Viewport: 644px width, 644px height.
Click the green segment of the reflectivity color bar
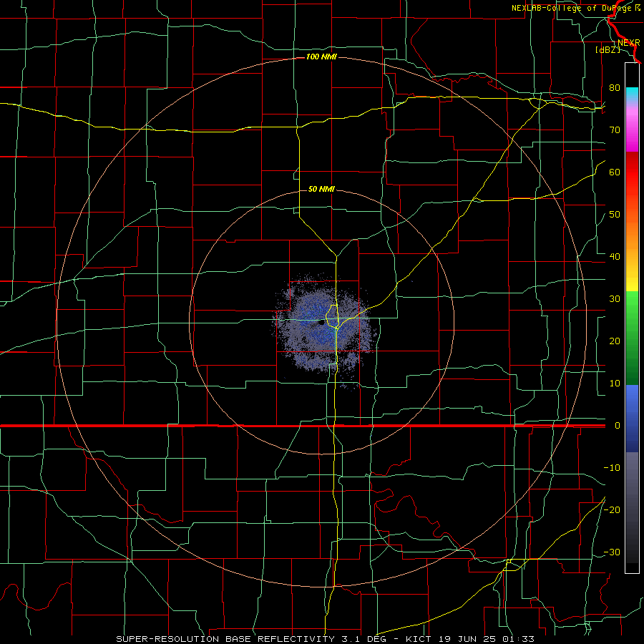pyautogui.click(x=632, y=338)
